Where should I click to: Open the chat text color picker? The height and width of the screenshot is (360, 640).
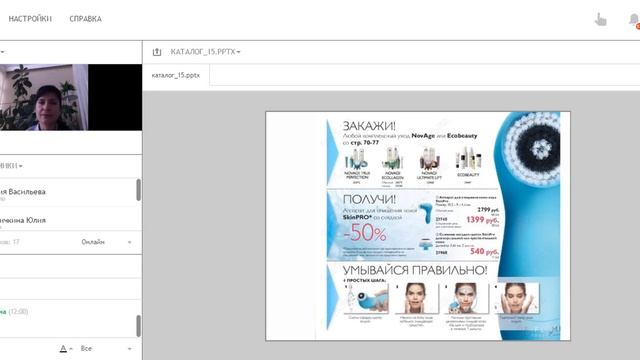[65, 349]
